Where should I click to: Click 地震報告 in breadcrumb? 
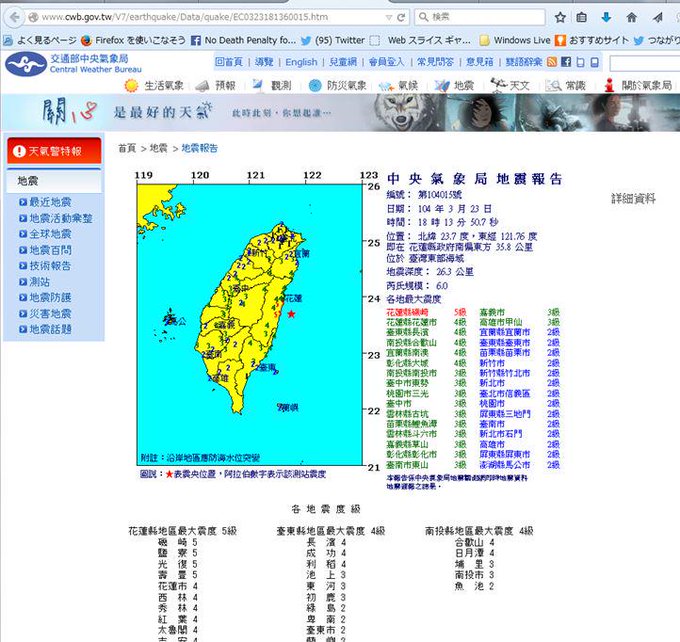[199, 148]
